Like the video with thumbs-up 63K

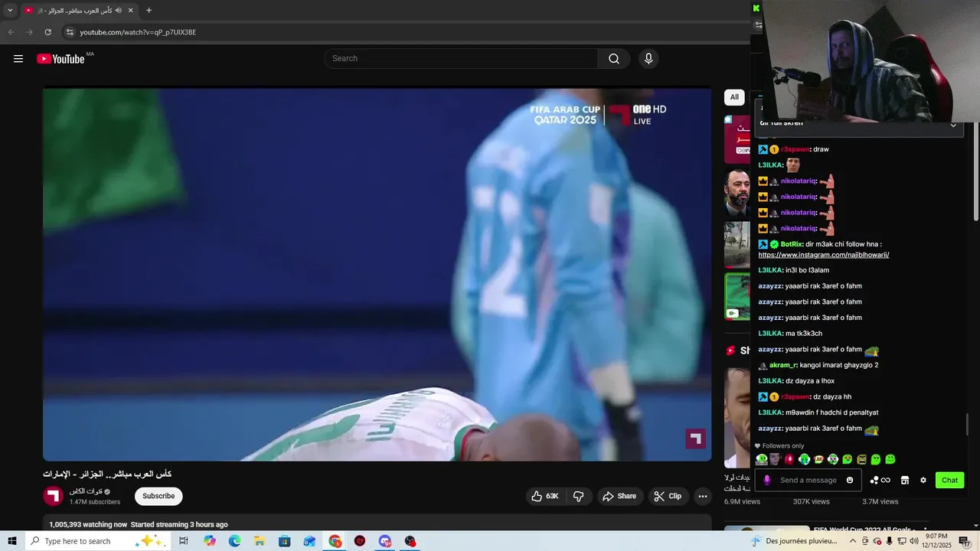[545, 496]
